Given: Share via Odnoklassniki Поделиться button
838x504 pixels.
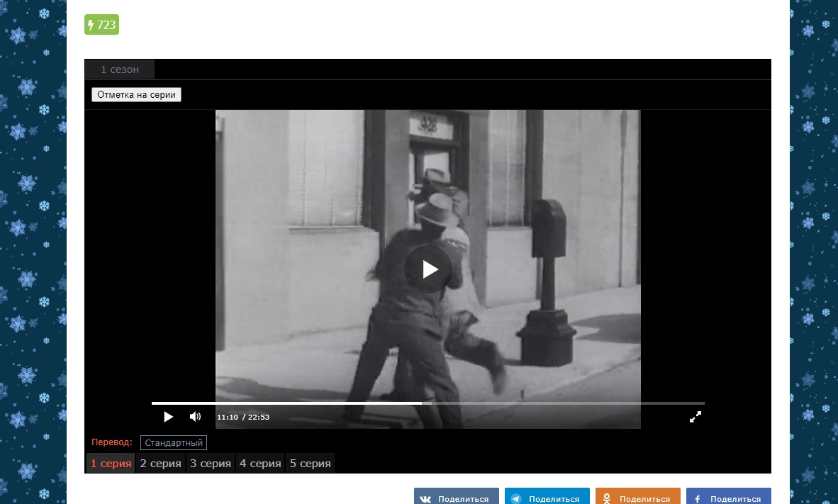Looking at the screenshot, I should pyautogui.click(x=638, y=496).
